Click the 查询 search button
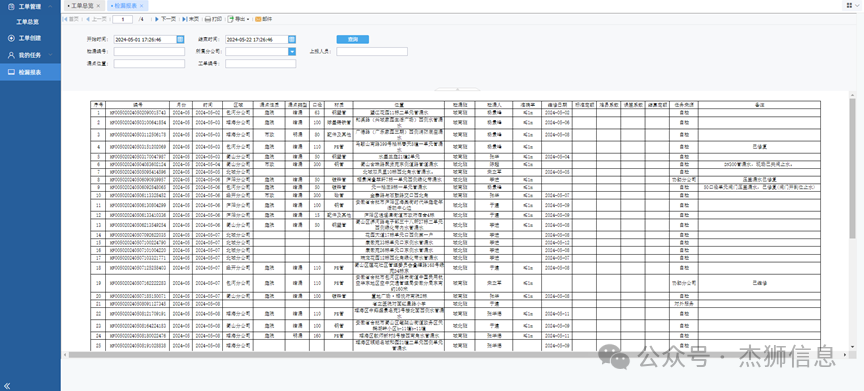864x391 pixels. [x=353, y=39]
